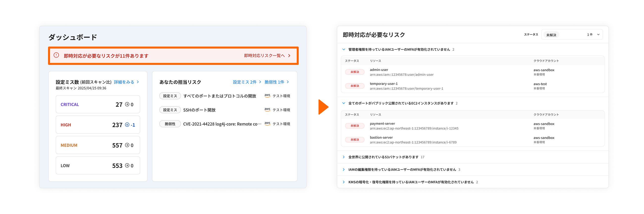Image resolution: width=644 pixels, height=214 pixels.
Task: Collapse 全てのポートがパブリック公開 EC2 group
Action: (x=344, y=103)
